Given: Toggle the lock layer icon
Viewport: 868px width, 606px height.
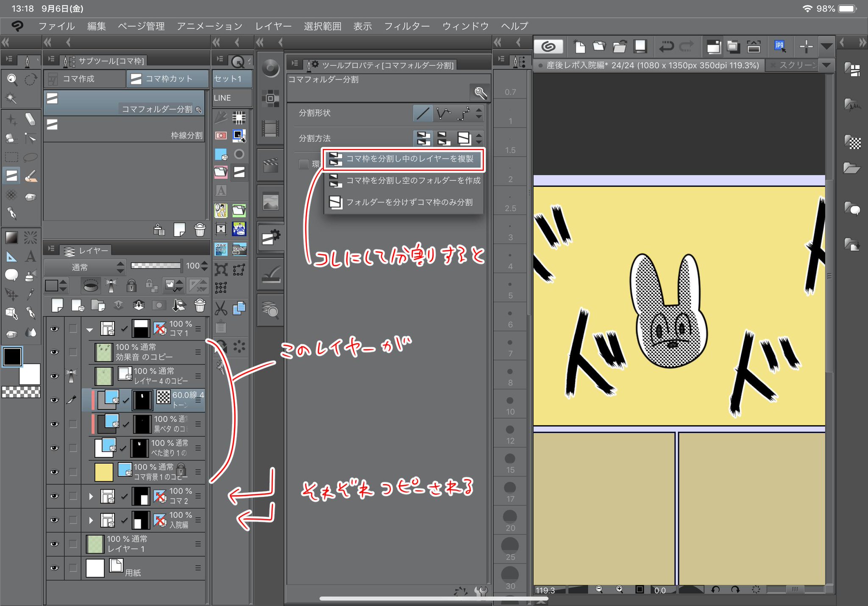Looking at the screenshot, I should 131,285.
